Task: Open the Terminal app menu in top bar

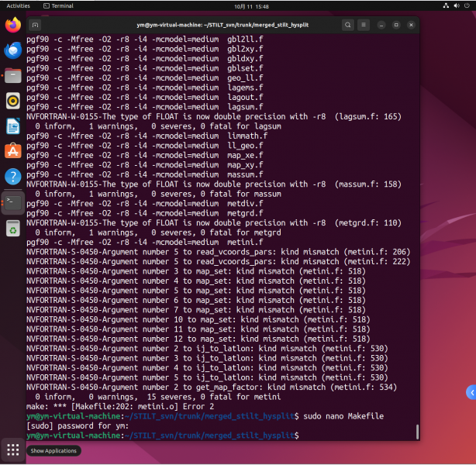Action: click(58, 5)
